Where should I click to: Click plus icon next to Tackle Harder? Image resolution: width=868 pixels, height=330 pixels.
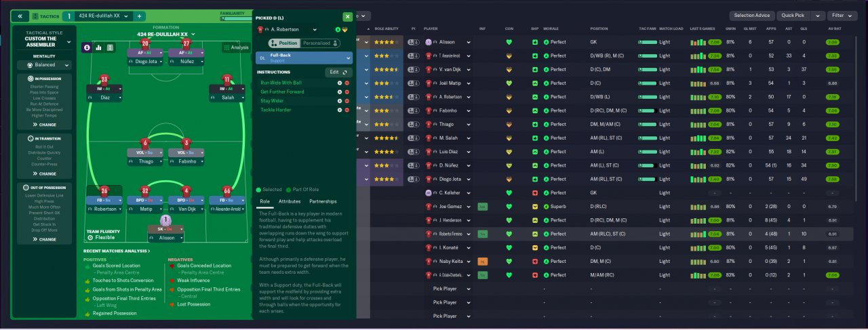tap(339, 109)
